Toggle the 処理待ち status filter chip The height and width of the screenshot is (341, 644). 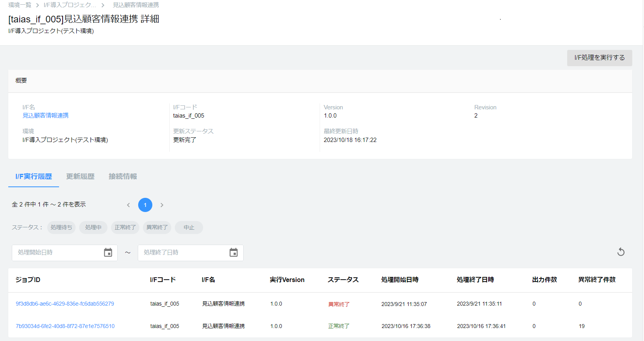61,227
